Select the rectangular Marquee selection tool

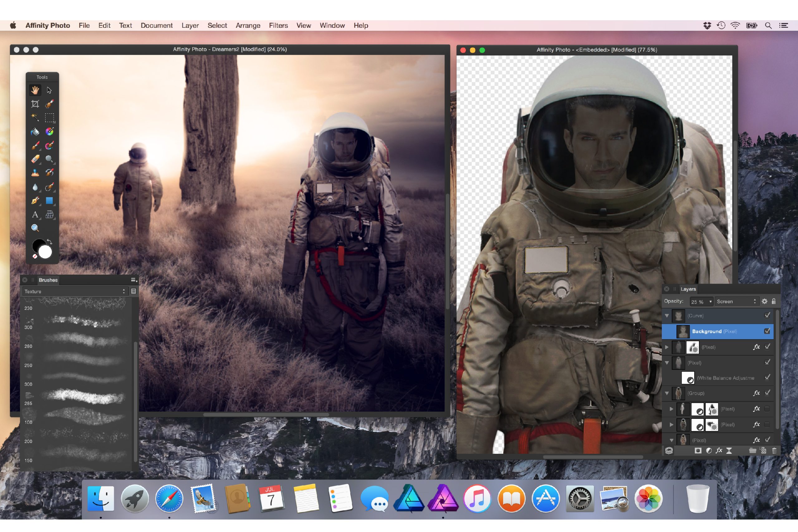coord(50,118)
